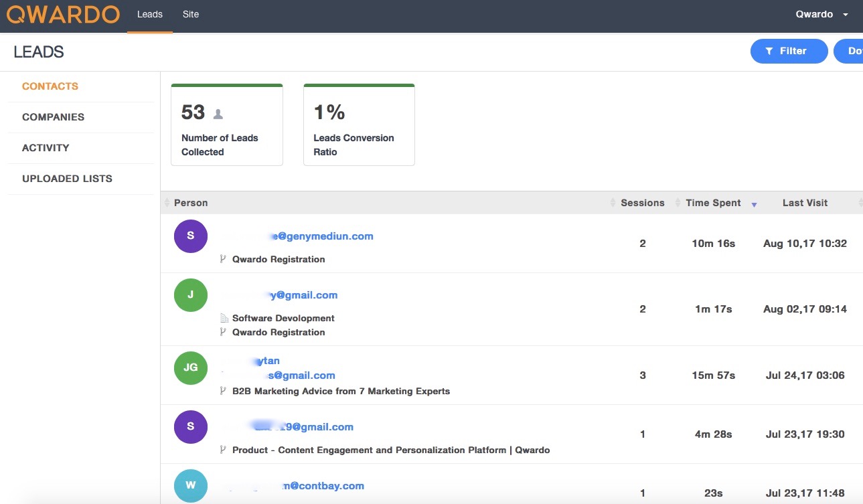Click the Jul 23,17 11:48 last visit

[805, 493]
